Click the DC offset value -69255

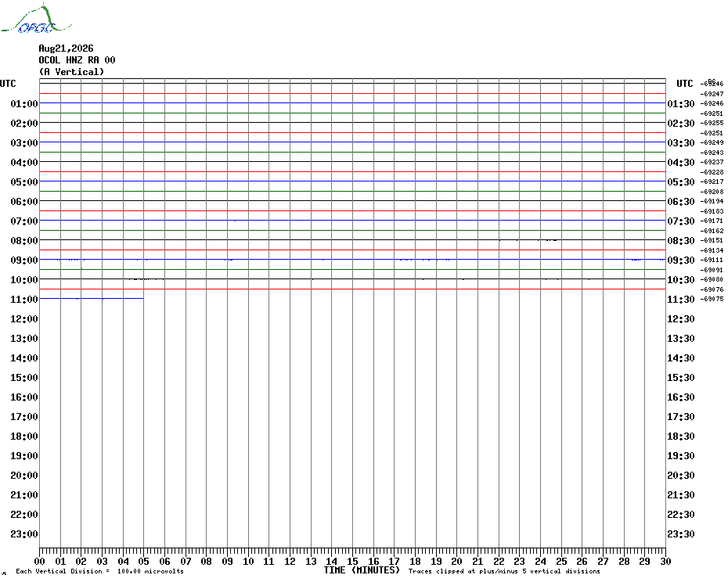[712, 123]
